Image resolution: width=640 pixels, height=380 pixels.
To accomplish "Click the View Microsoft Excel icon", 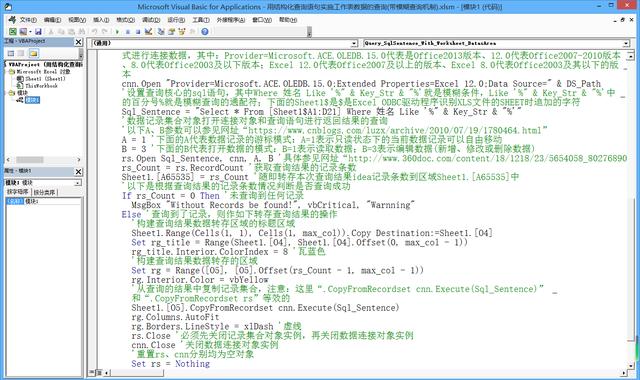I will [x=13, y=31].
